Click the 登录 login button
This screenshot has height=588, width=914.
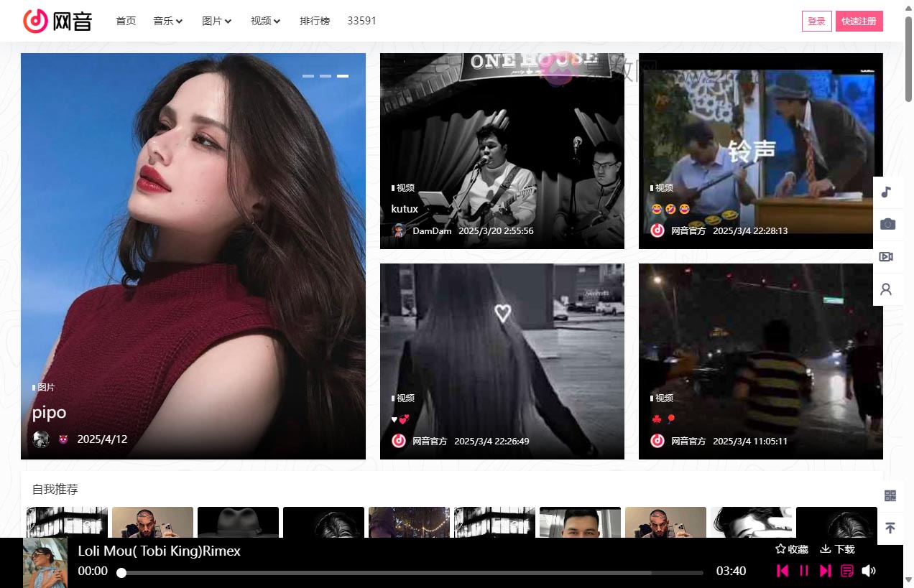[x=816, y=22]
